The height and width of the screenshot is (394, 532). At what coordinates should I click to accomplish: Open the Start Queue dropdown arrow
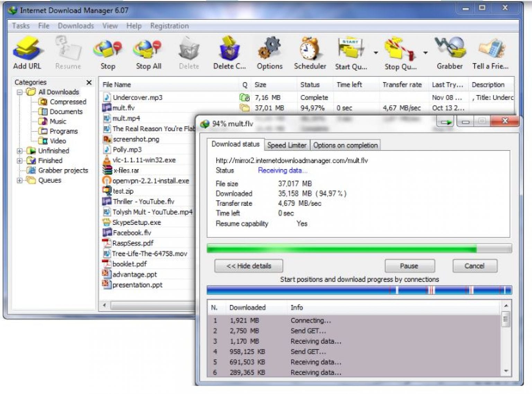coord(375,53)
